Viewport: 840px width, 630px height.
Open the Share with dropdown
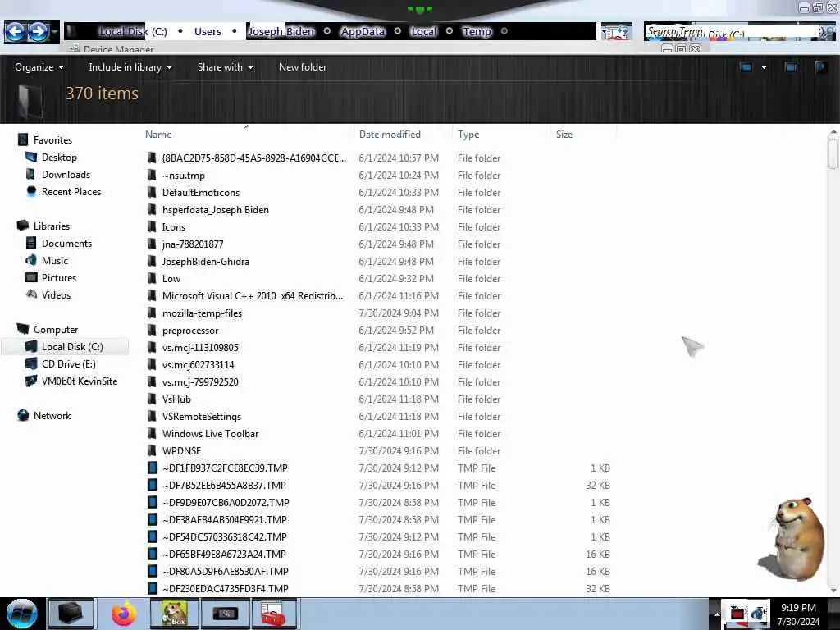click(x=225, y=67)
